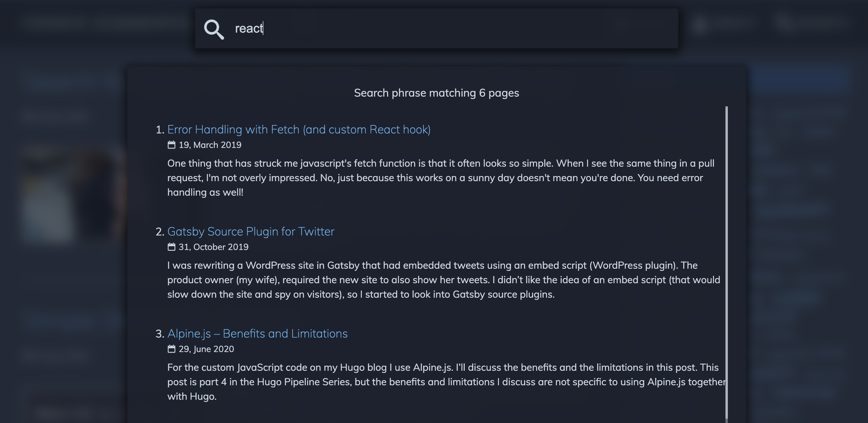Screen dimensions: 868x423
Task: Click the calendar icon beside 29, June 2020
Action: click(x=172, y=349)
